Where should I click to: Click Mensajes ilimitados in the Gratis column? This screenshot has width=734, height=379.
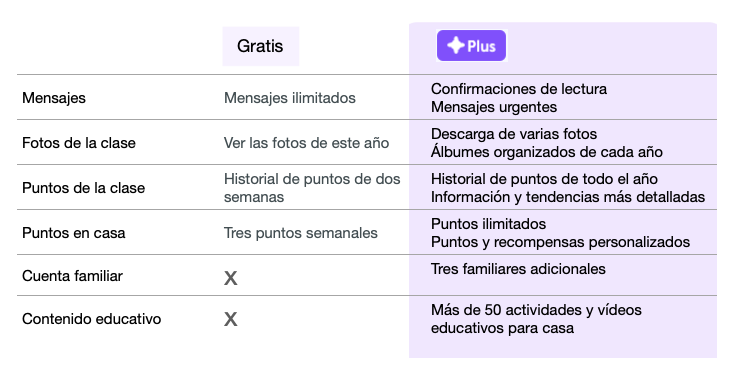point(290,98)
